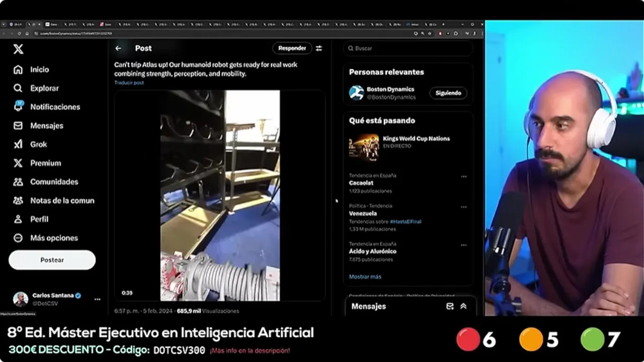The height and width of the screenshot is (362, 644).
Task: Open Notificaciones in the sidebar
Action: (47, 107)
